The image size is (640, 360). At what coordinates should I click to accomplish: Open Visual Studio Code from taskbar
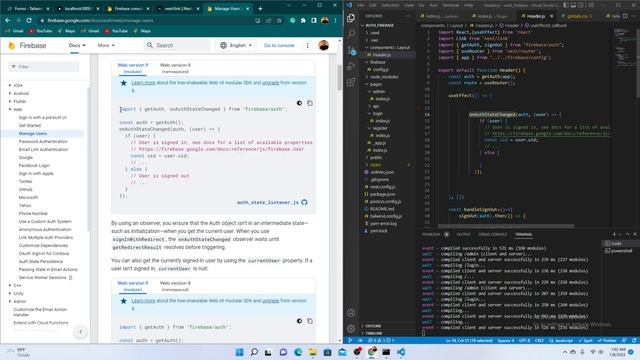(401, 352)
